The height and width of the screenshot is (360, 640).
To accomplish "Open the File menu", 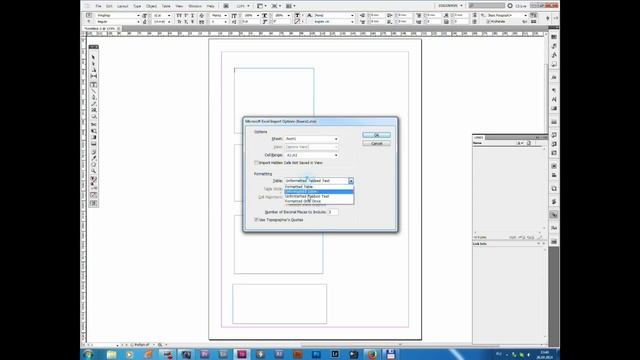I will coord(98,6).
